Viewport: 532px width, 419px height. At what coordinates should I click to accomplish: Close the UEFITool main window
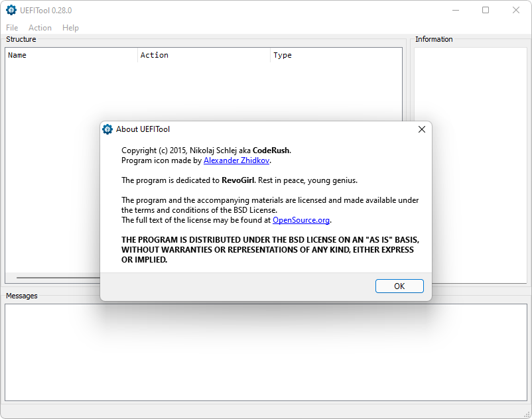516,11
